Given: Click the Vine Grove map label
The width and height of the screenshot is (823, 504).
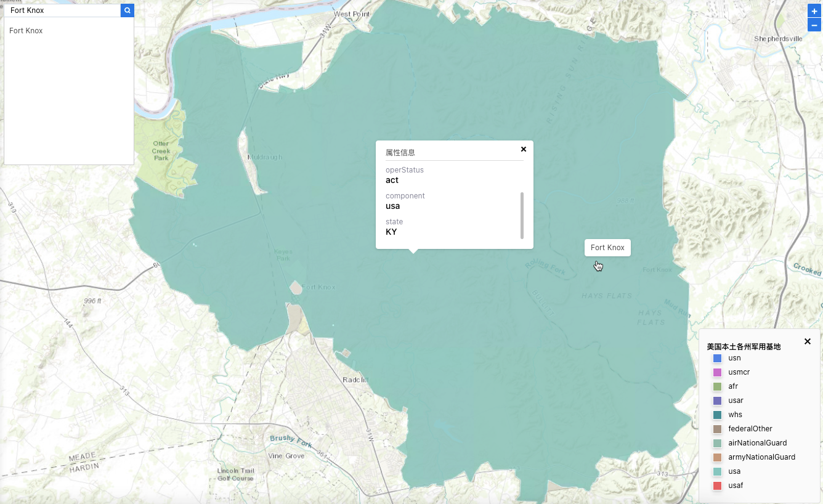Looking at the screenshot, I should pyautogui.click(x=286, y=456).
